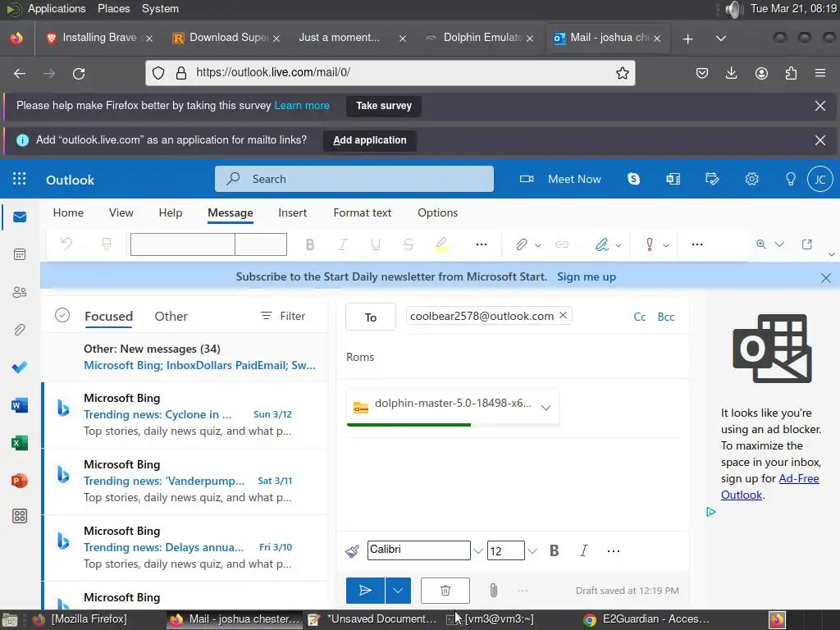Expand attach file dropdown in ribbon
Image resolution: width=840 pixels, height=630 pixels.
tap(538, 245)
